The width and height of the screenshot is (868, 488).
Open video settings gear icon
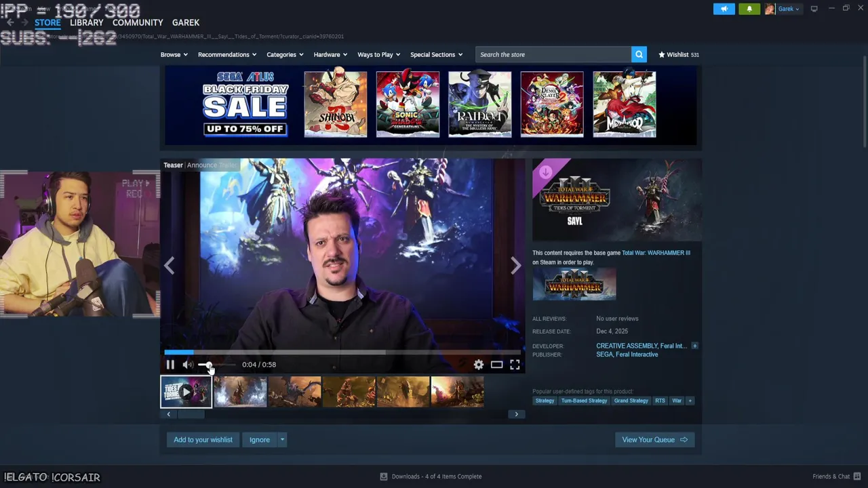(479, 365)
